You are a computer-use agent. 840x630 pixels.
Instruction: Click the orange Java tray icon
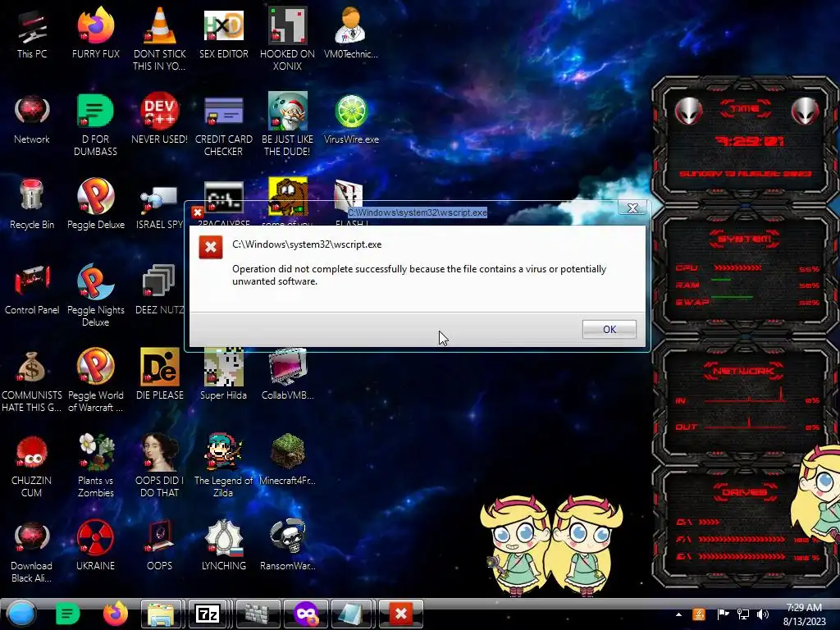click(699, 614)
